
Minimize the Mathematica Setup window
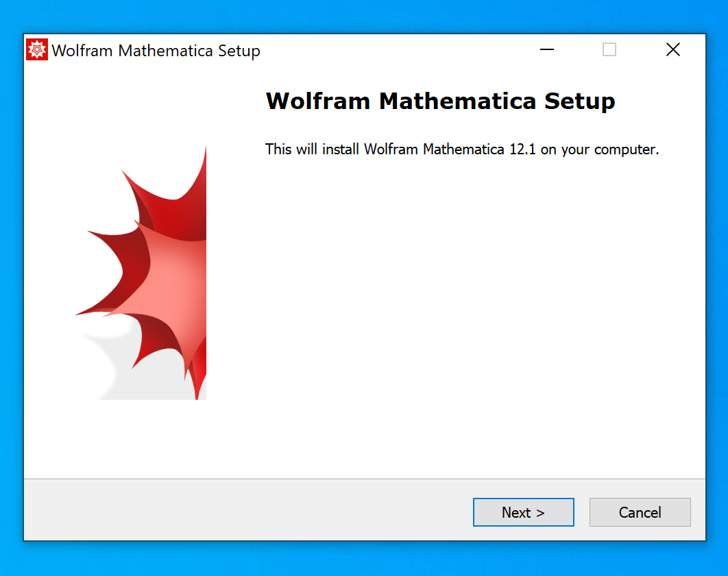pyautogui.click(x=546, y=50)
